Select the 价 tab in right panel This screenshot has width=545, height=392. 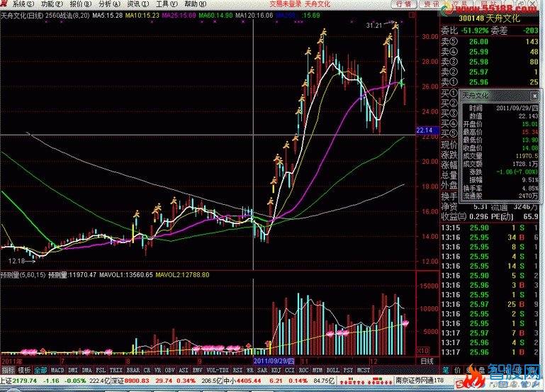point(458,370)
